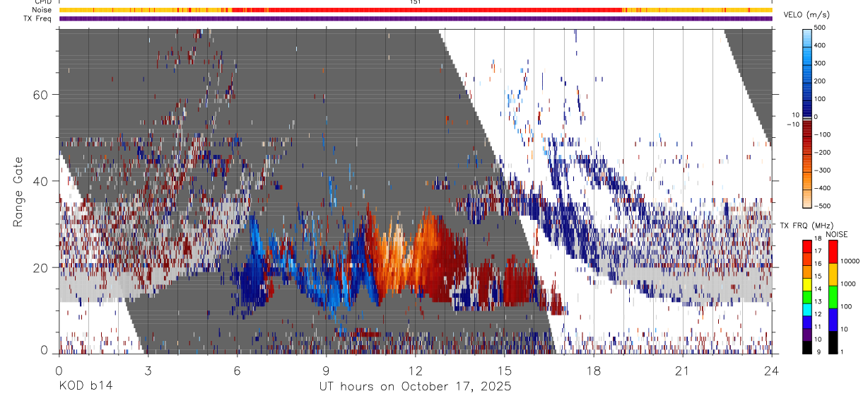The width and height of the screenshot is (868, 401).
Task: Click the 9 tick on TX FRQ scale
Action: click(x=818, y=353)
